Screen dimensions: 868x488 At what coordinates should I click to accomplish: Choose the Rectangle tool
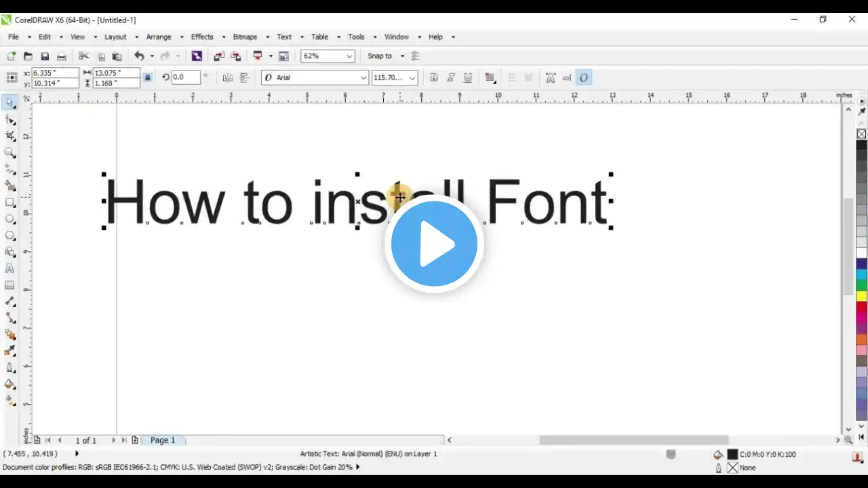click(10, 203)
